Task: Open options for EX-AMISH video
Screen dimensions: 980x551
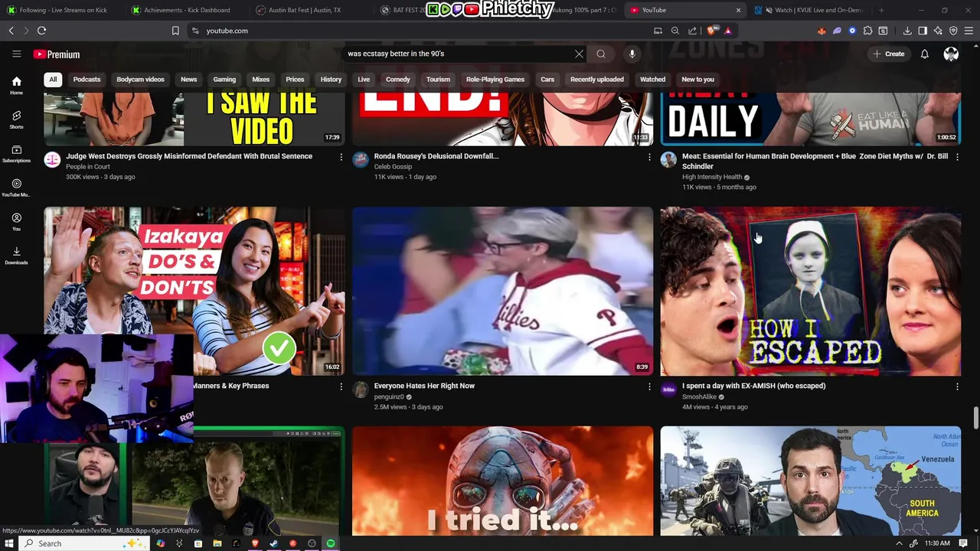Action: [957, 386]
